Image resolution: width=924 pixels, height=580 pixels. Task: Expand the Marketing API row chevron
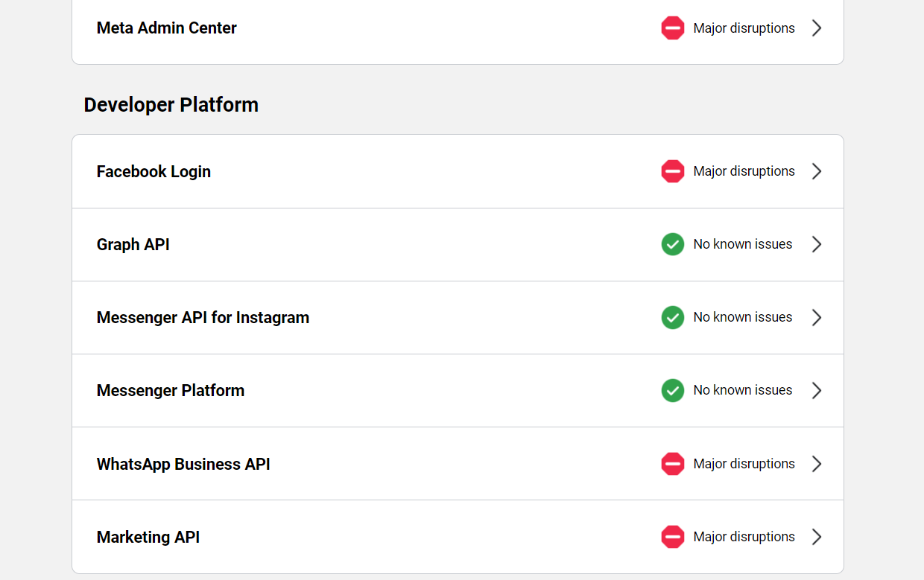pyautogui.click(x=817, y=537)
